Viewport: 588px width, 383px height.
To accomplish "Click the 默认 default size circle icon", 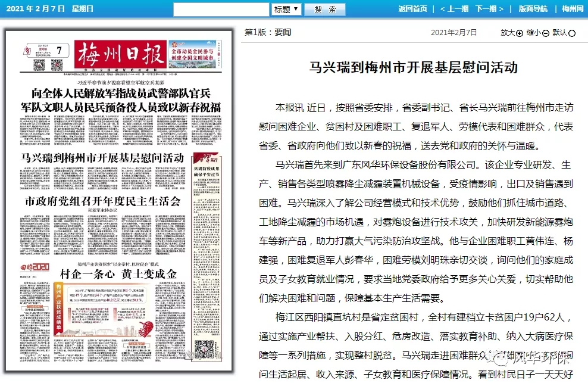I will 572,33.
